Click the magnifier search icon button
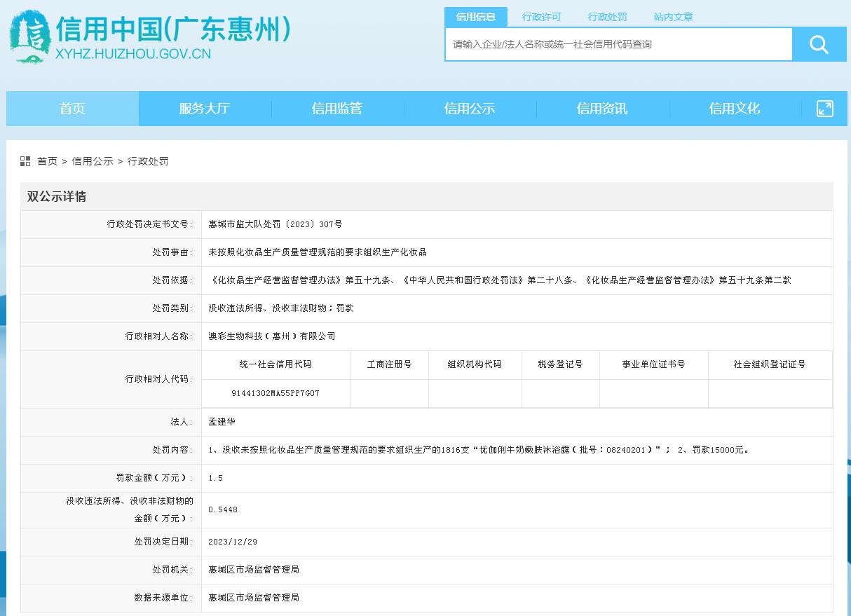Image resolution: width=851 pixels, height=616 pixels. click(x=819, y=45)
